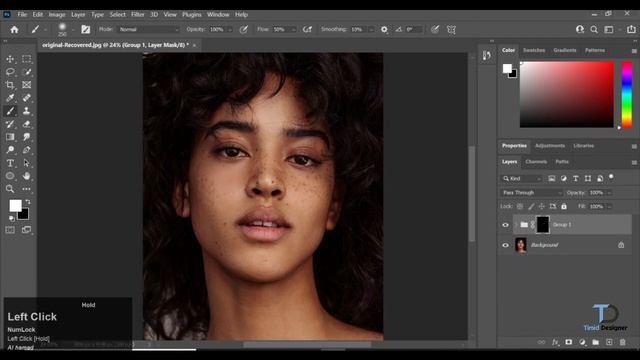Select the Gradient tool
Image resolution: width=640 pixels, height=360 pixels.
click(x=10, y=137)
